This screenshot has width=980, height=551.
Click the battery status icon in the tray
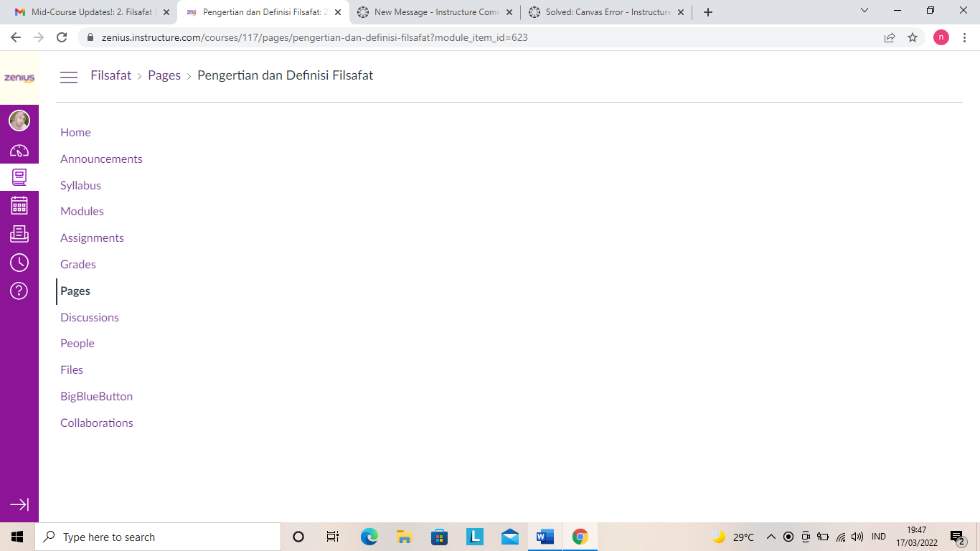[x=824, y=537]
